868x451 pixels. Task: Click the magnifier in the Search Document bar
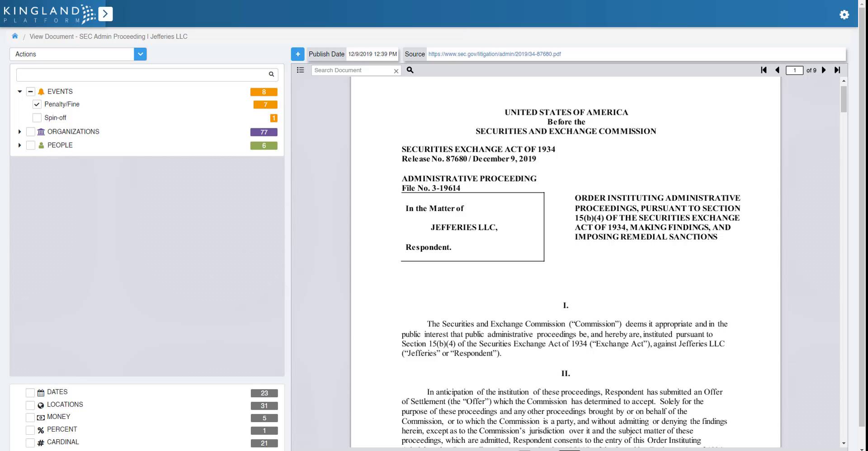[410, 70]
